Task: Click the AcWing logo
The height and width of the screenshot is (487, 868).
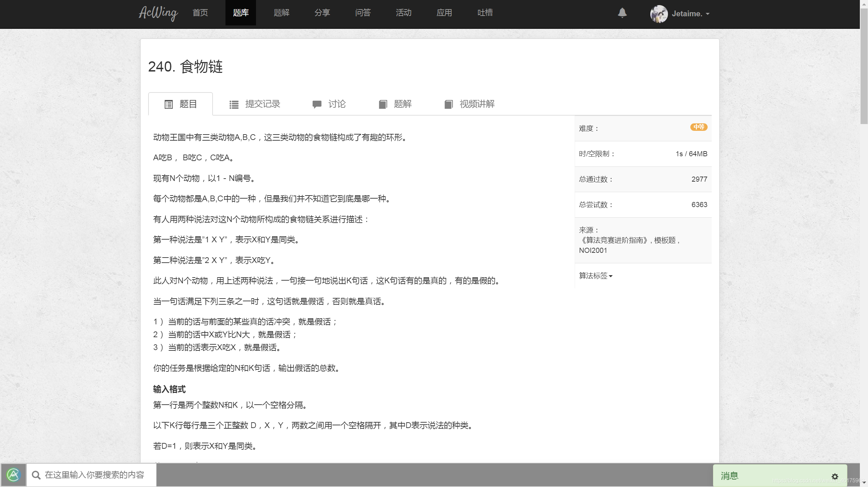Action: tap(158, 13)
